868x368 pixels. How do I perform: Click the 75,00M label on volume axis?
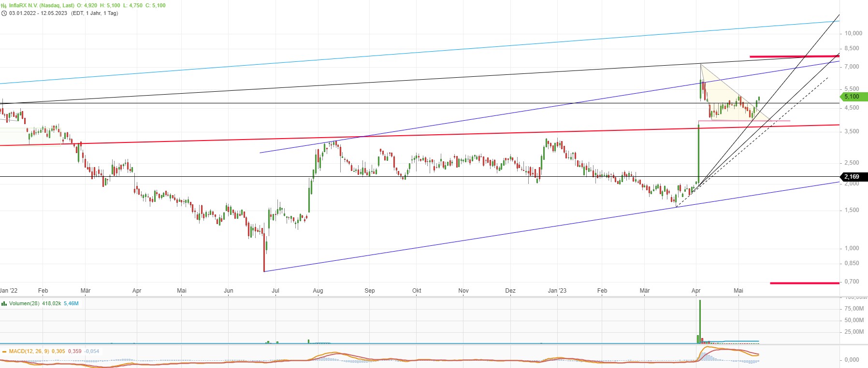click(x=854, y=309)
